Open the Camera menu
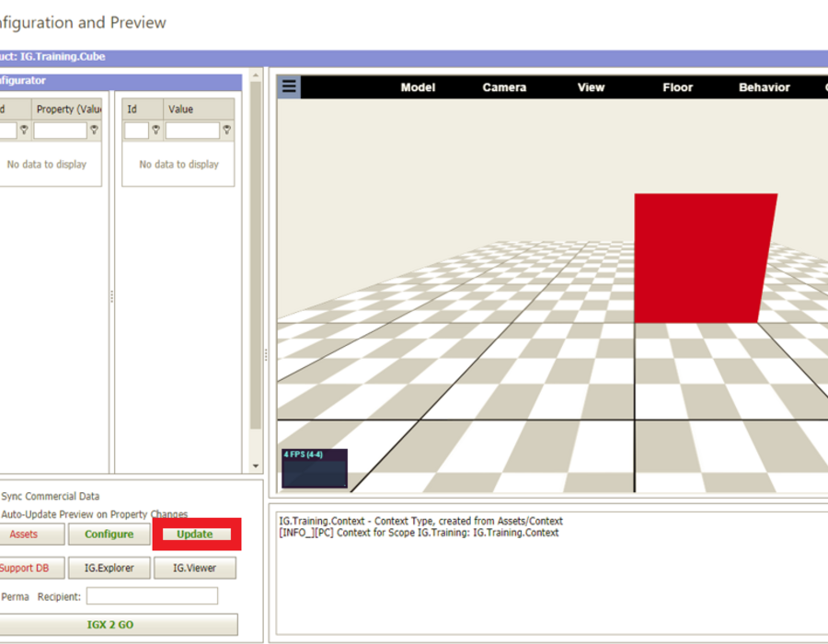 coord(504,87)
